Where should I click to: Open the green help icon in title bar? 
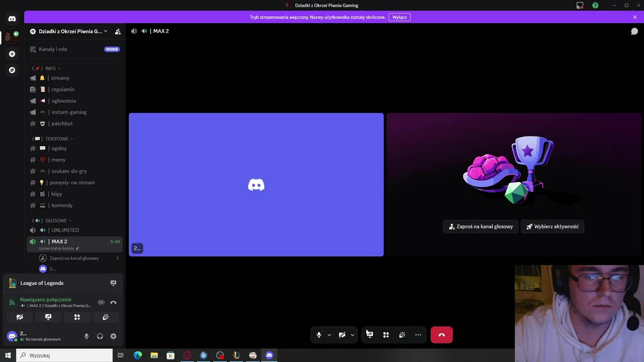click(596, 6)
